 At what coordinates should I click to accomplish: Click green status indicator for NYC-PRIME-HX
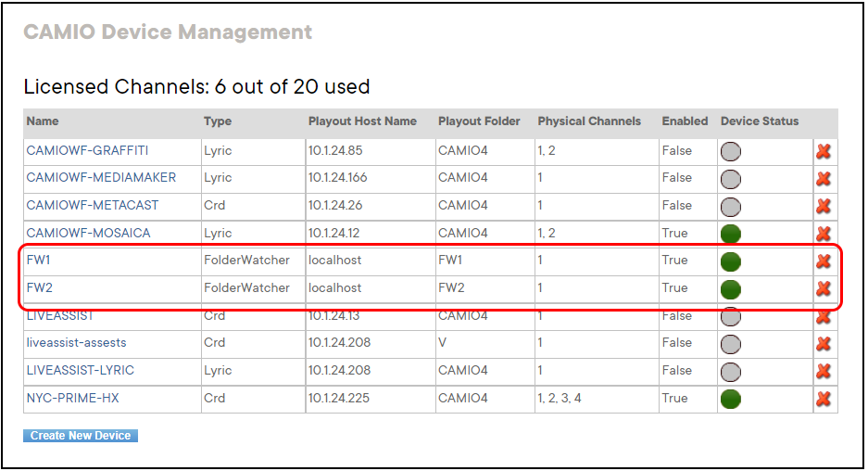point(731,399)
